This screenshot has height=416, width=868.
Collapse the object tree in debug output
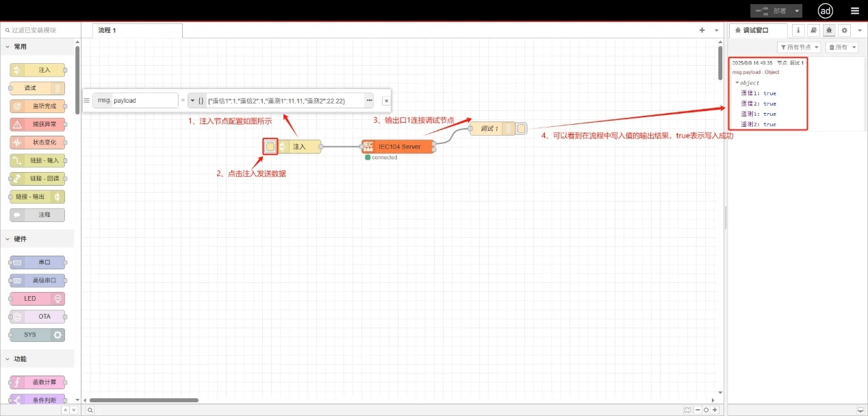737,83
